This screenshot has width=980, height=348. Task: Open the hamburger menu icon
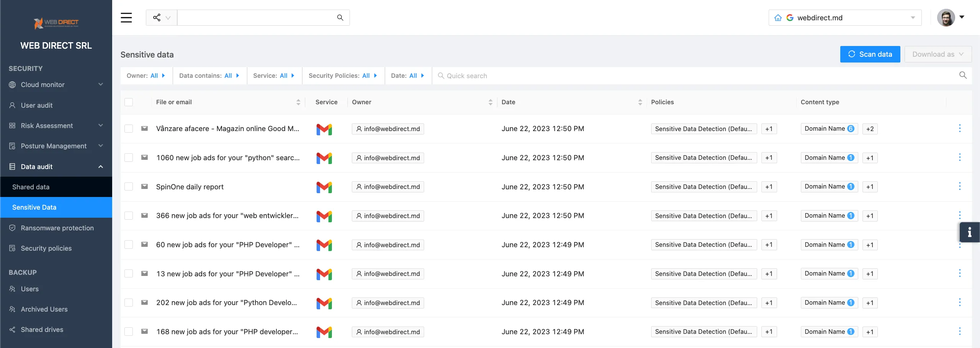(126, 18)
